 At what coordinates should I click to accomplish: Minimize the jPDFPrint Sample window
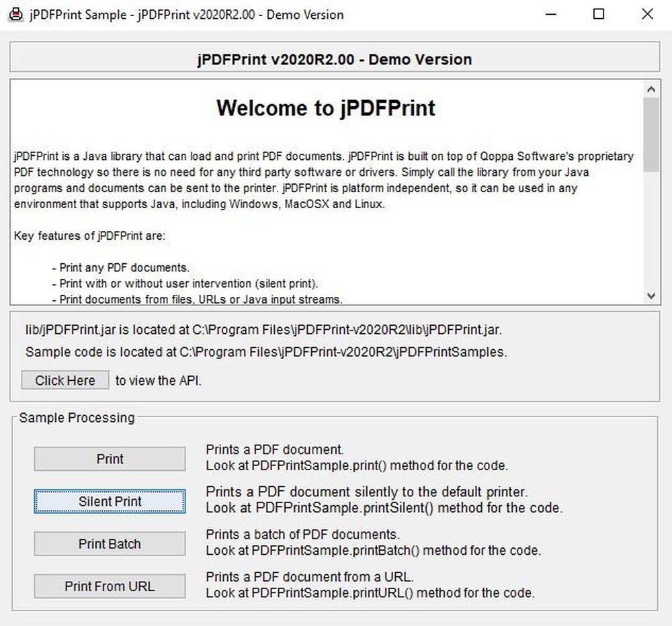(x=551, y=15)
